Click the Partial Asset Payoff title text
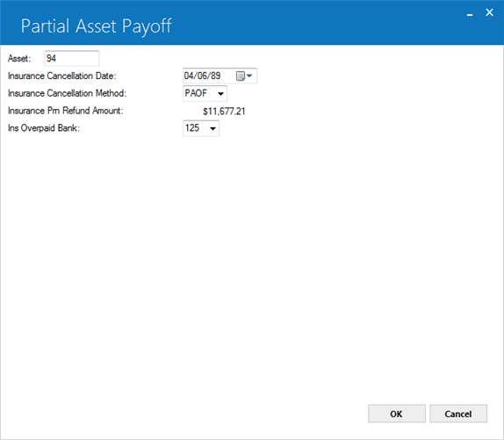 click(97, 26)
